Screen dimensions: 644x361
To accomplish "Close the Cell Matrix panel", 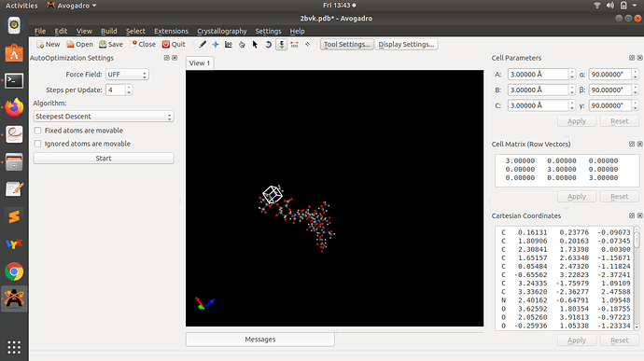I will click(x=640, y=145).
